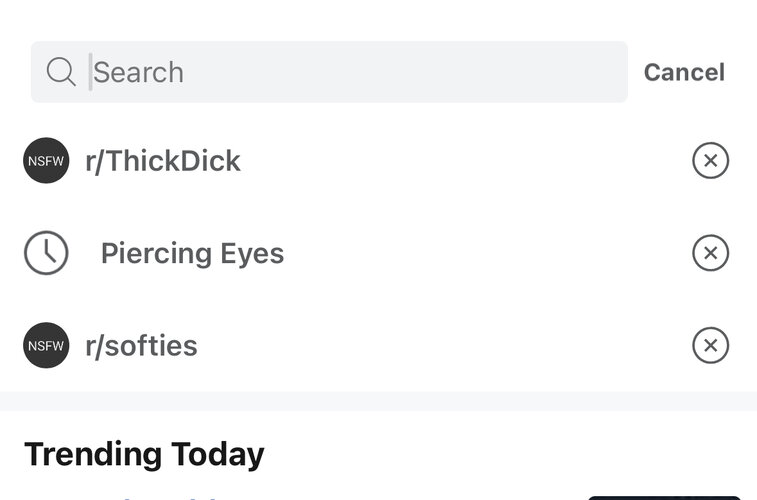Open the dark trending thumbnail at bottom
This screenshot has height=500, width=757.
point(664,497)
